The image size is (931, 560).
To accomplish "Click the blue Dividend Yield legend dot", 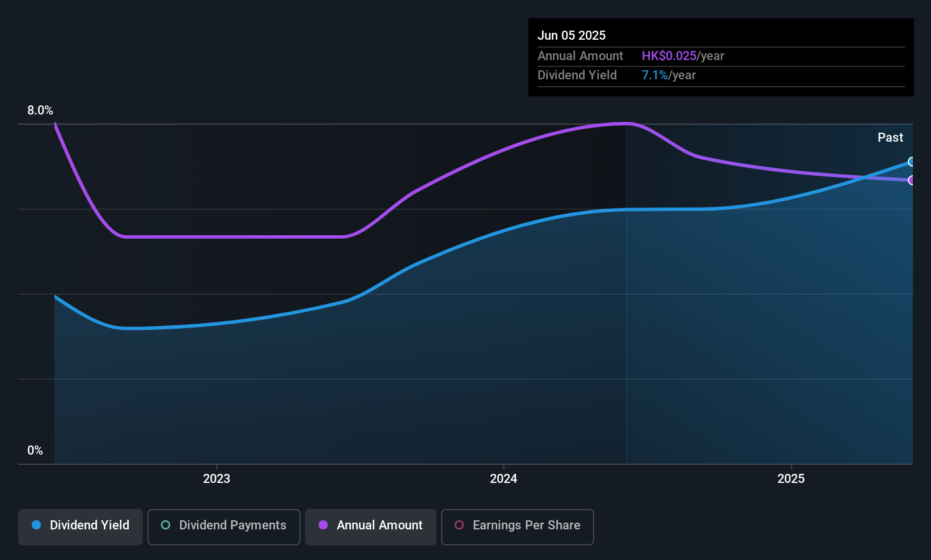I will pos(36,525).
